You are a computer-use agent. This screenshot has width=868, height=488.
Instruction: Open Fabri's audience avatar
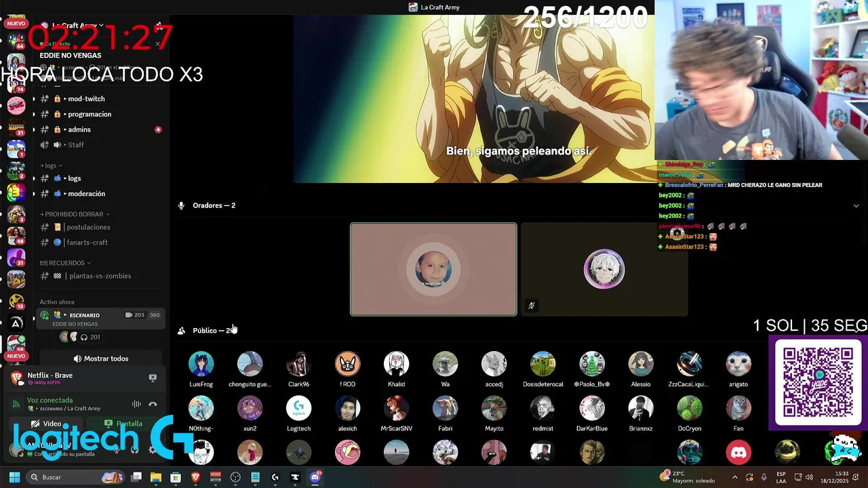pos(445,409)
